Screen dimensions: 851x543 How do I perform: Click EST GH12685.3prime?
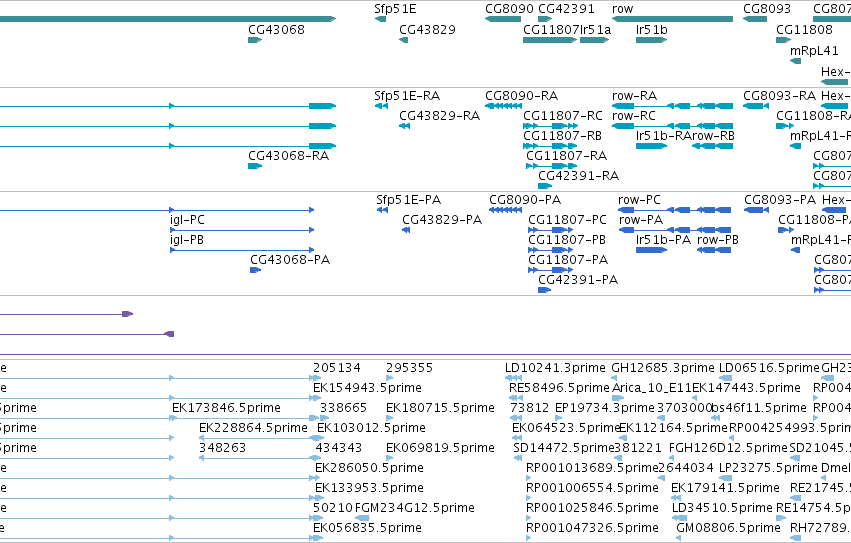point(663,368)
